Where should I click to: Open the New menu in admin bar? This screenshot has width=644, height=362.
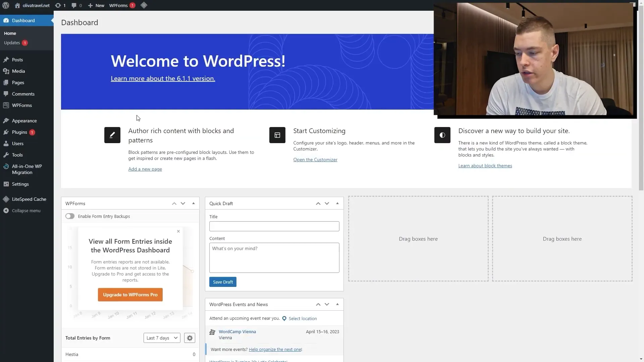96,5
